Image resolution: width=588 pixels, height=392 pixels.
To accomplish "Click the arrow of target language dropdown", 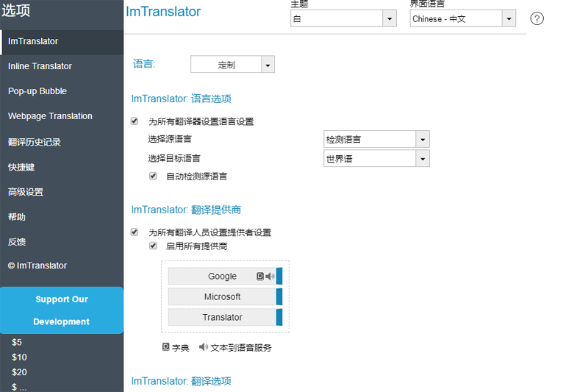I will pos(423,158).
